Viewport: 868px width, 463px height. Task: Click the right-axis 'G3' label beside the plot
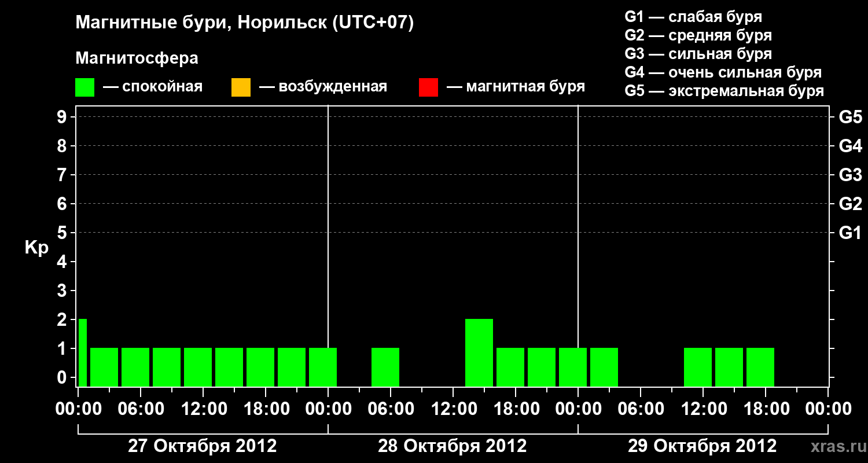pos(850,175)
